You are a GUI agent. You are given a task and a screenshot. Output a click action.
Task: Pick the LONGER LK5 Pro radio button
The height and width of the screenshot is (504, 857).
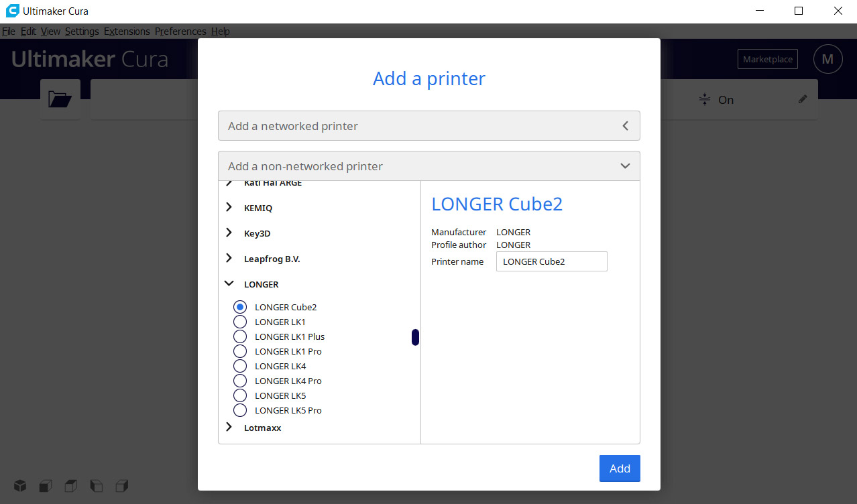pos(240,410)
